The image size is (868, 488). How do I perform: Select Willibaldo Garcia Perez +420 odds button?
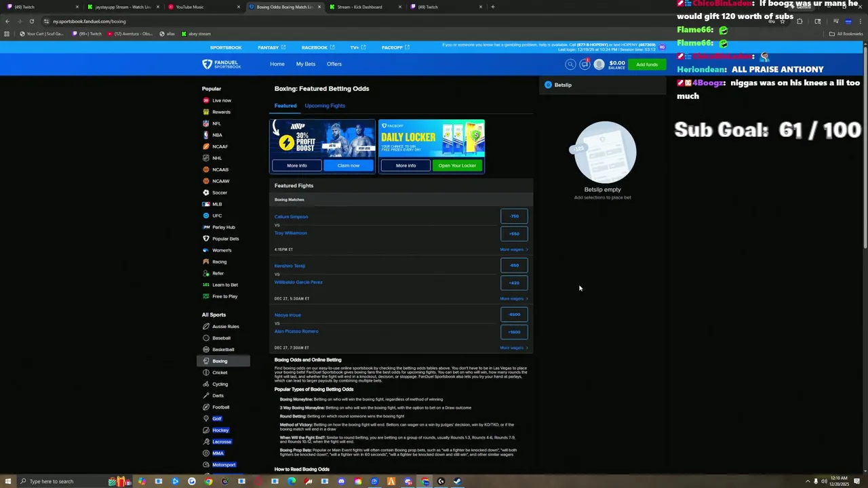pos(514,283)
